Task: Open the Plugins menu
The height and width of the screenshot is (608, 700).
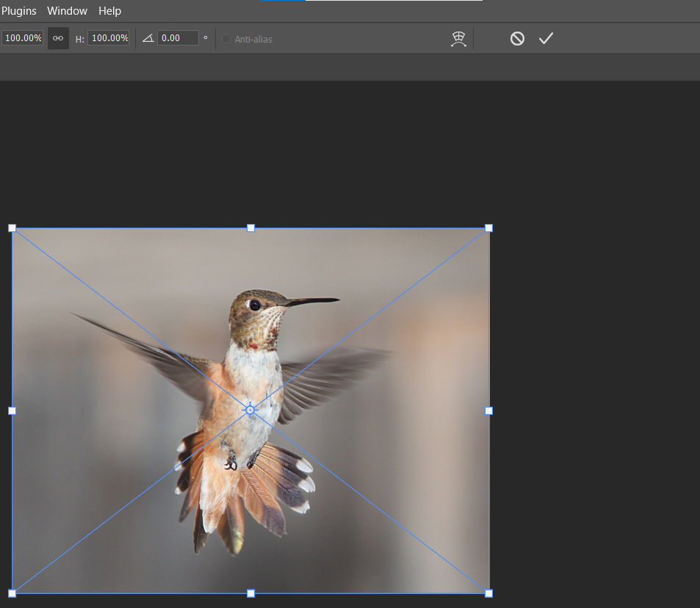Action: (19, 11)
